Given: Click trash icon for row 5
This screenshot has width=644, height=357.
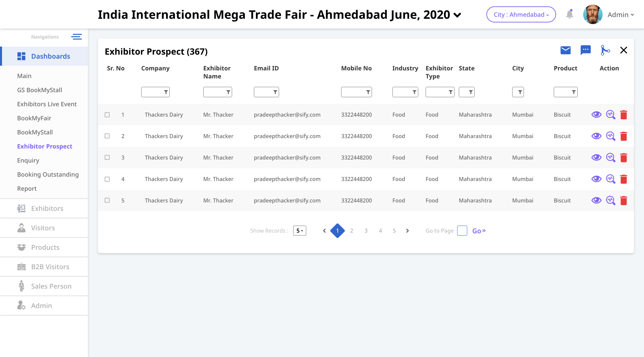Looking at the screenshot, I should pyautogui.click(x=624, y=200).
